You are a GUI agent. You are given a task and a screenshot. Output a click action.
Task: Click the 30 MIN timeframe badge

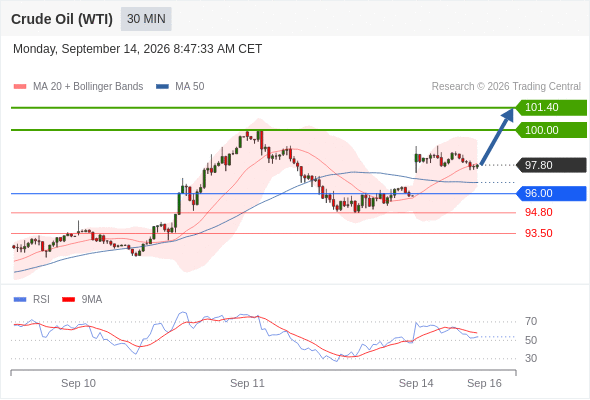pyautogui.click(x=146, y=19)
